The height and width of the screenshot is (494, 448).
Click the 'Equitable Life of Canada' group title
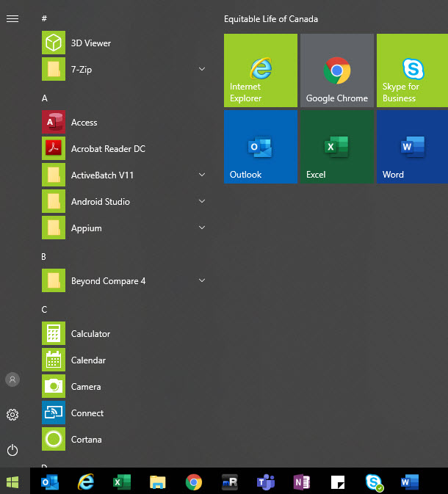[x=271, y=19]
